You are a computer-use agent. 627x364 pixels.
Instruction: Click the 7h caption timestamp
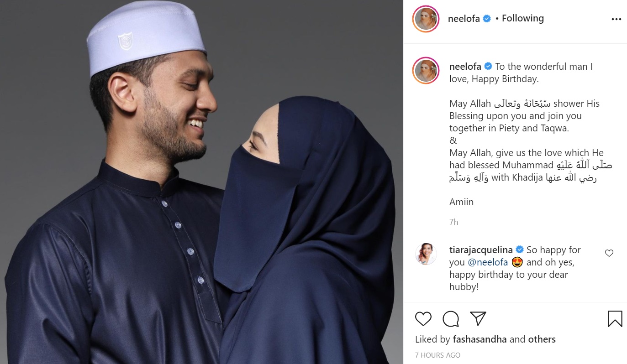(454, 222)
